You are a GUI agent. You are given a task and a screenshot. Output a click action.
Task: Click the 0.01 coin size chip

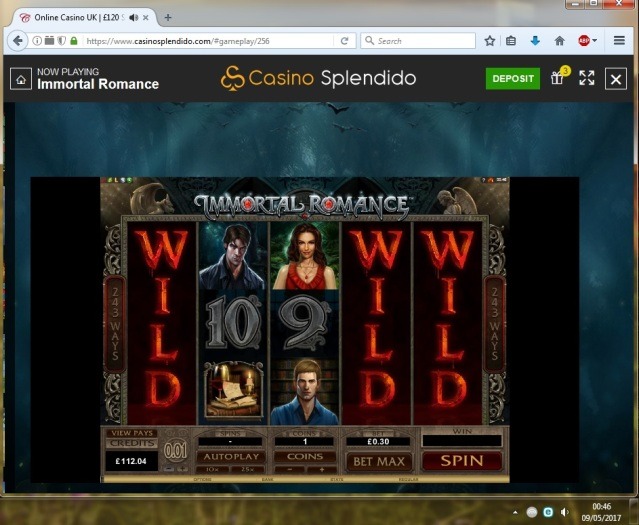click(176, 450)
